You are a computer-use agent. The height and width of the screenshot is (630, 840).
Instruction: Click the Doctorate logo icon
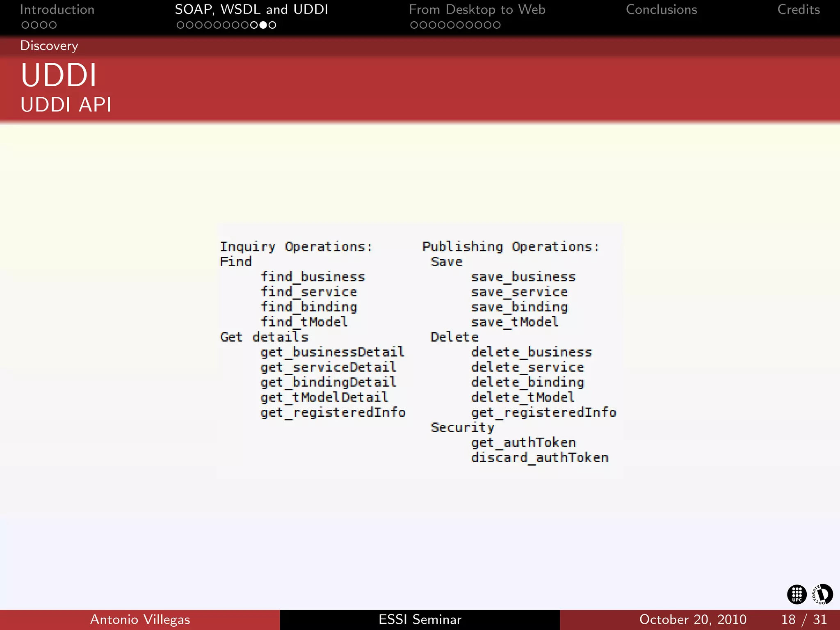823,594
